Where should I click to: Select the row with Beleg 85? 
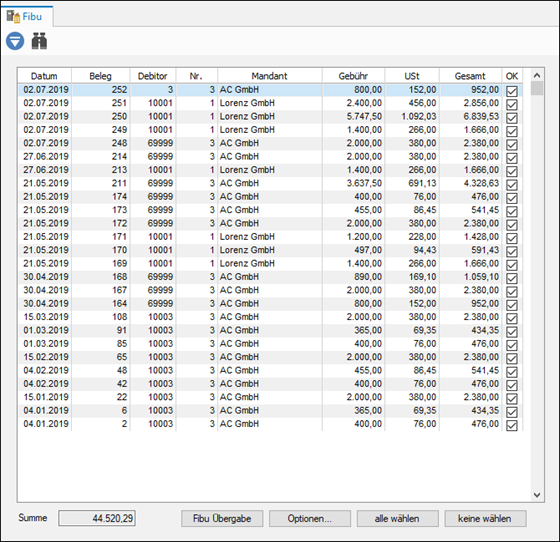click(270, 343)
